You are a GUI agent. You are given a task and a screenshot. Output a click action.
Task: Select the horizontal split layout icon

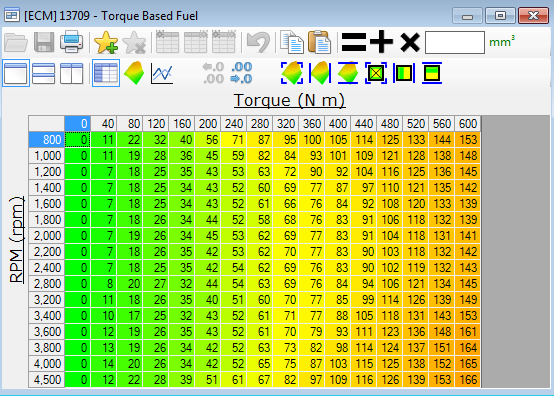[43, 73]
